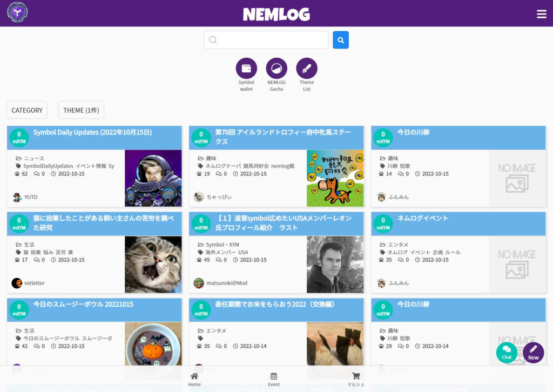
Task: Click vetletter's avatar icon
Action: [17, 283]
